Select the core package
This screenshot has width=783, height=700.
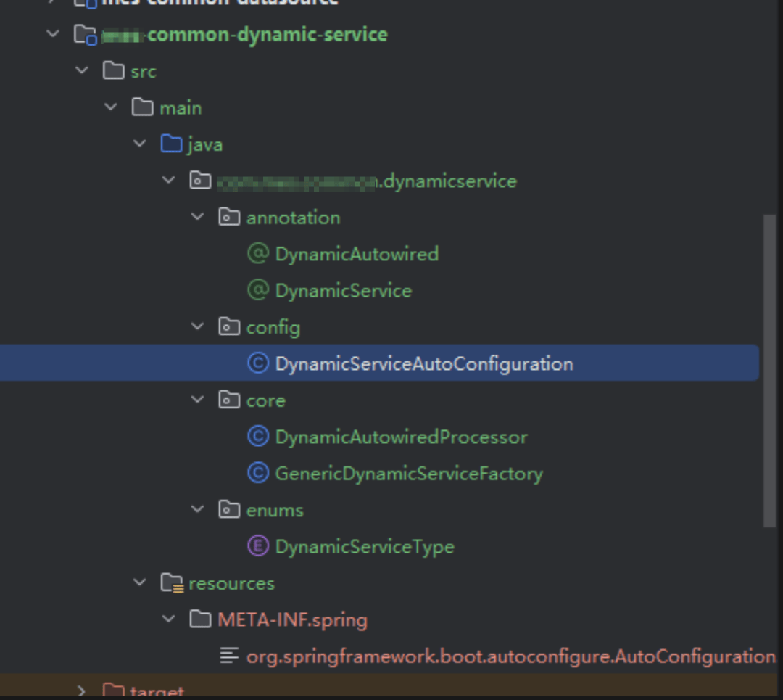click(x=265, y=400)
